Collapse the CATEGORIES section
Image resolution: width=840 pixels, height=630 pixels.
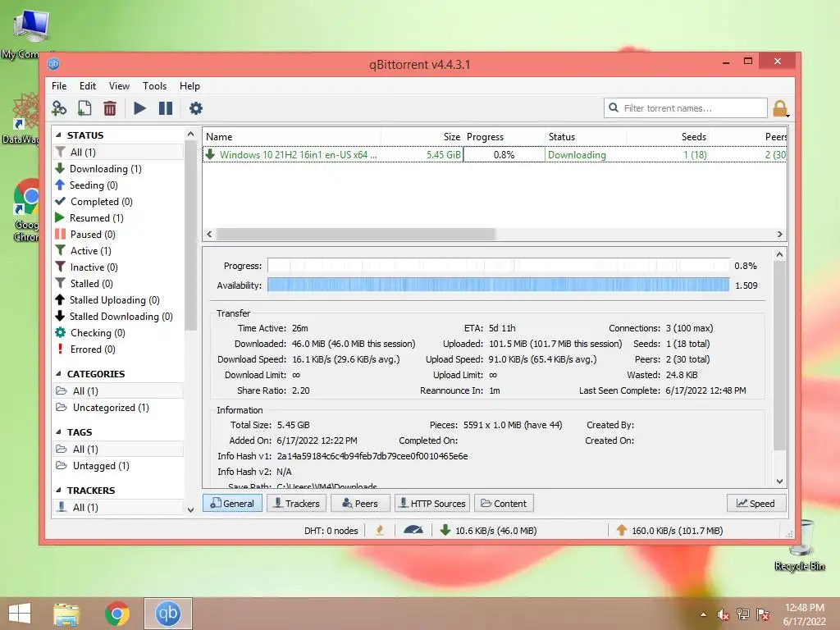coord(58,374)
